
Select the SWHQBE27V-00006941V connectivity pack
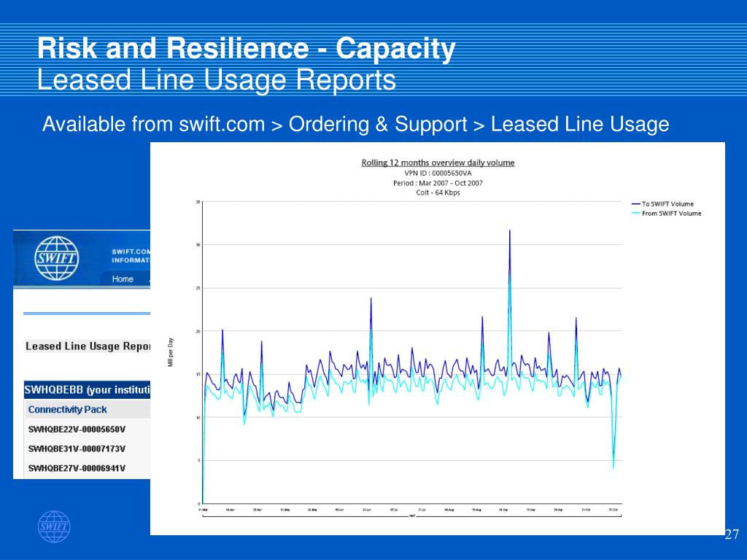77,469
